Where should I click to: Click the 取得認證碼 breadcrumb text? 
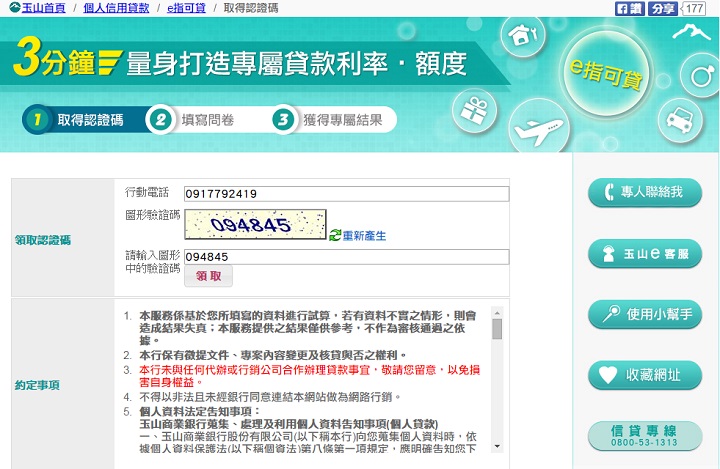pos(251,8)
